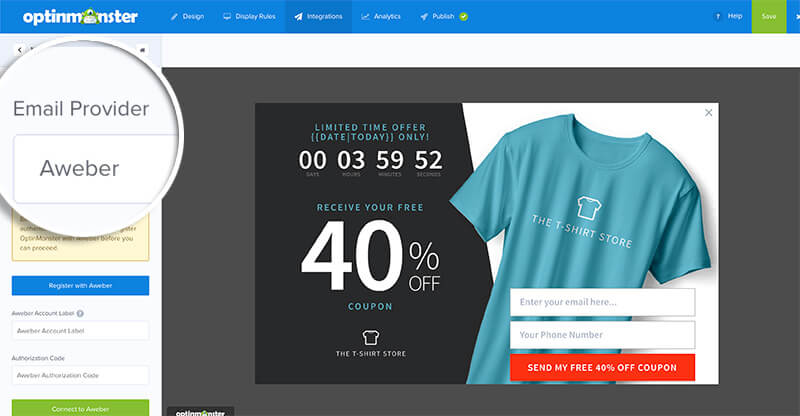
Task: Go to the Publish tab
Action: tap(443, 16)
